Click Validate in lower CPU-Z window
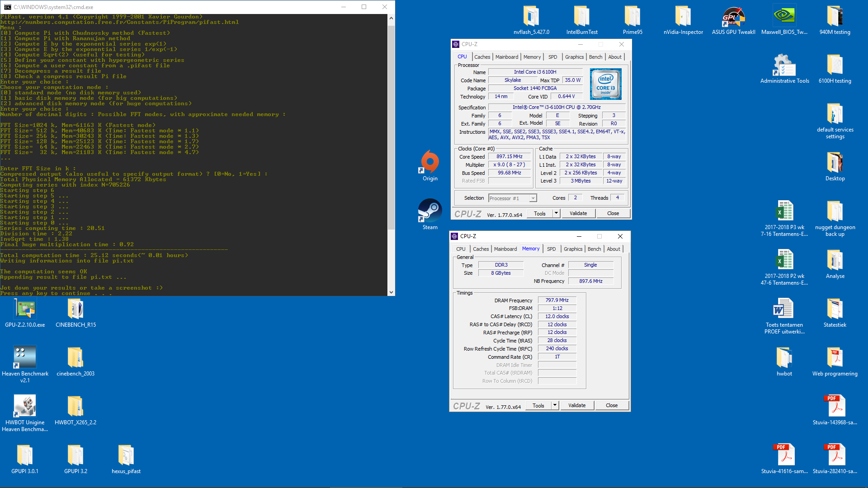 coord(577,405)
